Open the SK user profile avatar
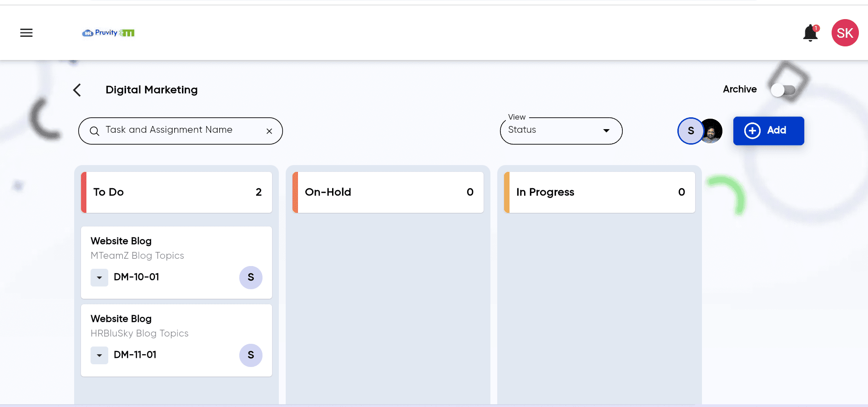 tap(845, 33)
